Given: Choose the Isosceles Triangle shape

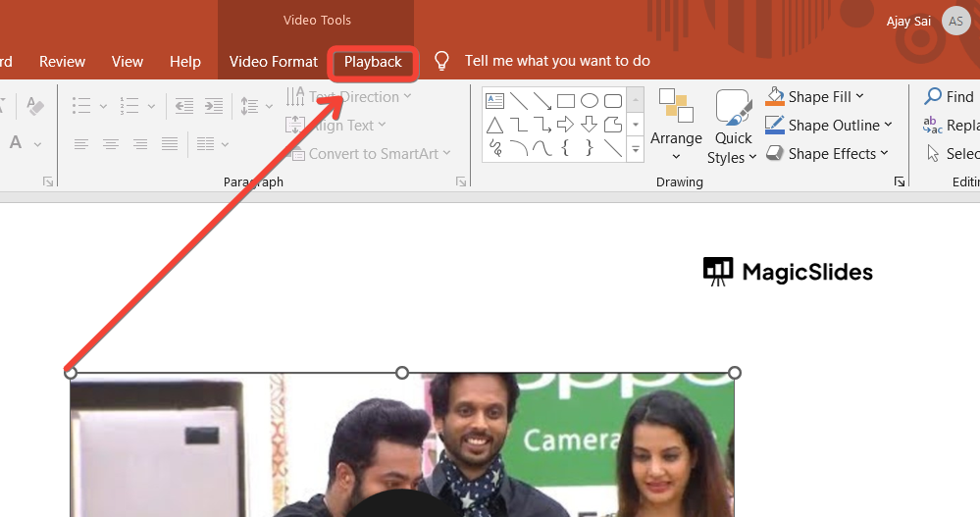Looking at the screenshot, I should [x=495, y=125].
